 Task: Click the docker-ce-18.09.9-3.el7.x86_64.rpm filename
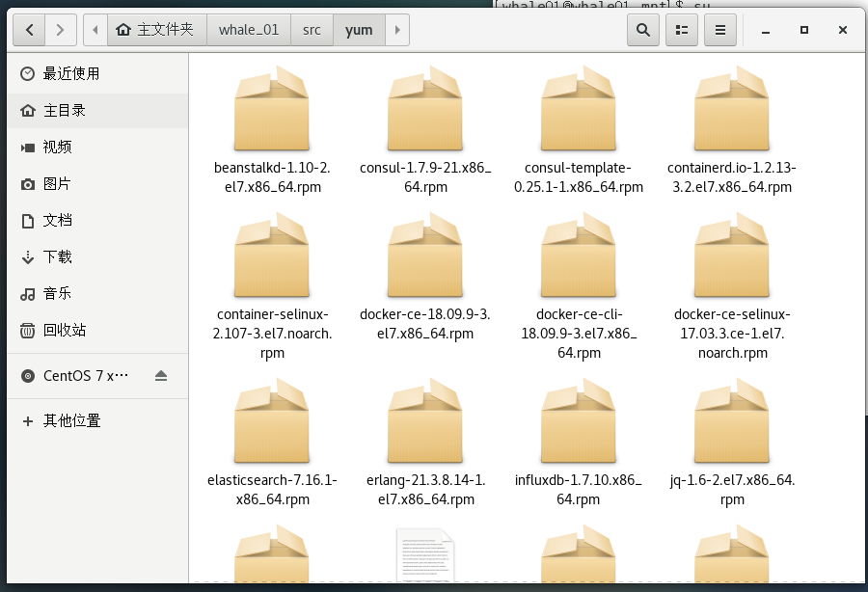click(425, 324)
